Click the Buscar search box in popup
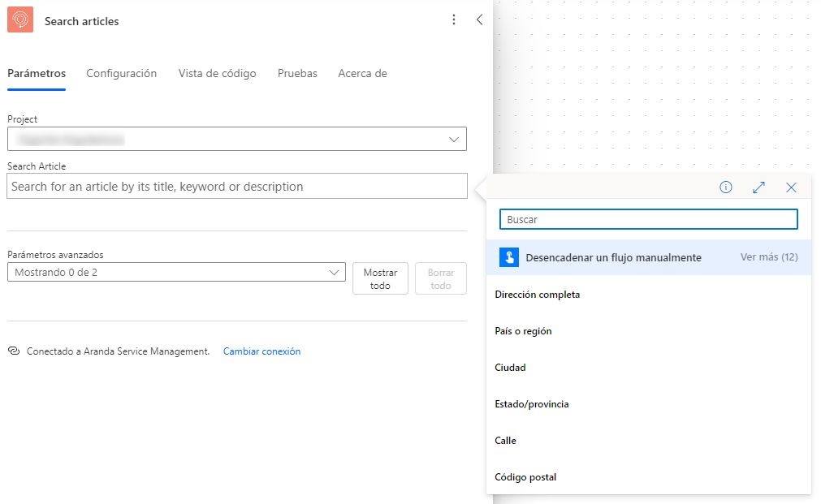This screenshot has height=504, width=821. click(x=648, y=219)
